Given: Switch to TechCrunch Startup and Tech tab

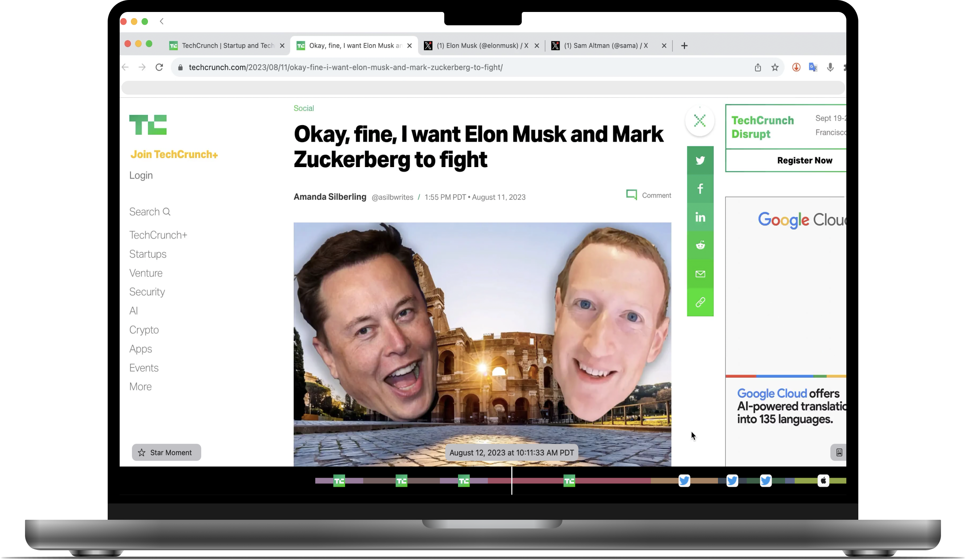Looking at the screenshot, I should click(228, 46).
